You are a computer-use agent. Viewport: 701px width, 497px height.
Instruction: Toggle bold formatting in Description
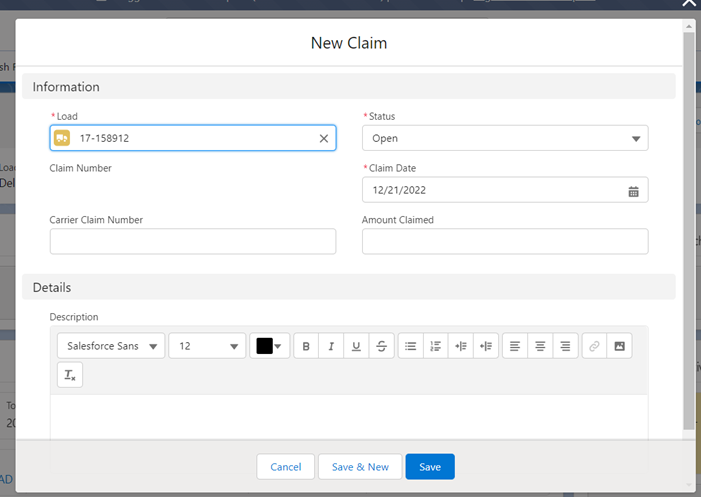[x=306, y=346]
